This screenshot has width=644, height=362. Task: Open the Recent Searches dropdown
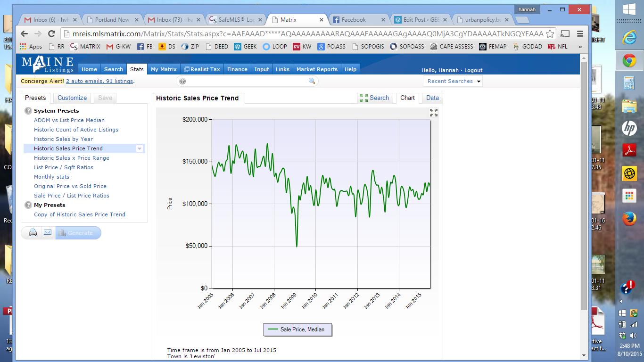[454, 81]
